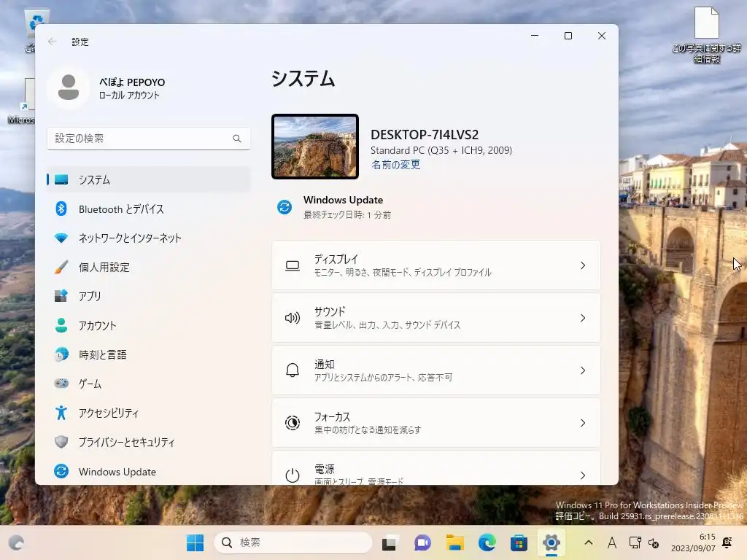Click the desktop wallpaper thumbnail of PC

tap(315, 147)
